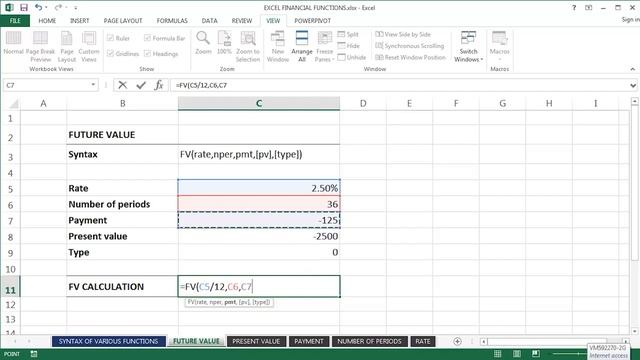
Task: Switch to DATA ribbon tab
Action: coord(209,20)
